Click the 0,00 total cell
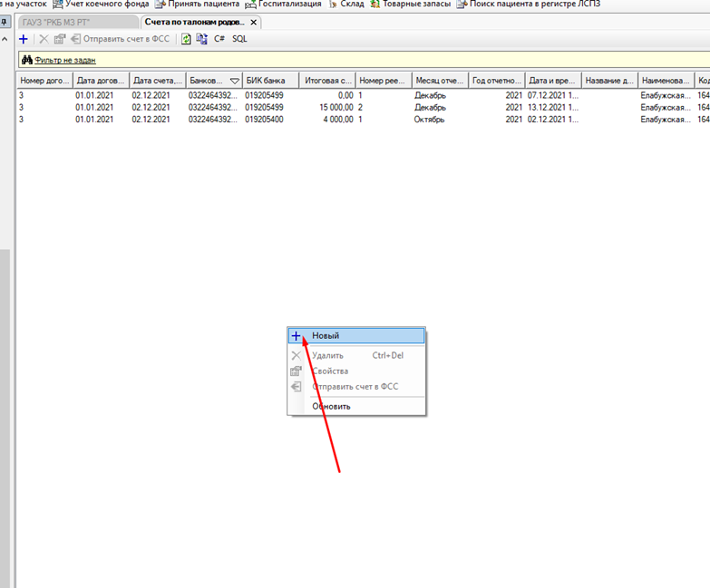Image resolution: width=710 pixels, height=588 pixels. pos(345,95)
